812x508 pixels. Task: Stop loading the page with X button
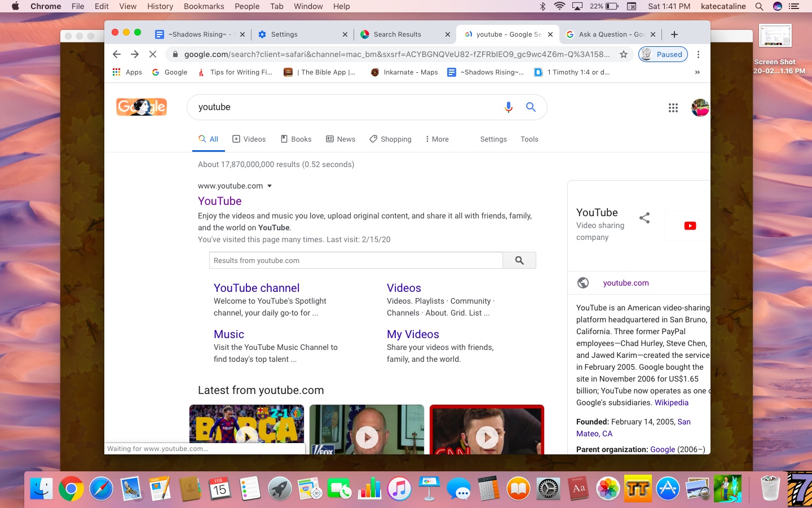153,54
